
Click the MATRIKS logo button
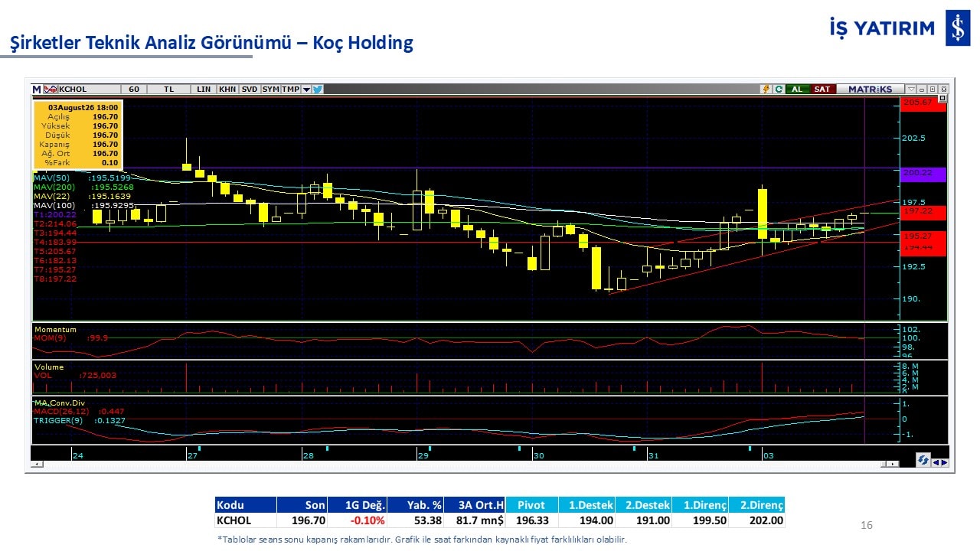[x=870, y=89]
